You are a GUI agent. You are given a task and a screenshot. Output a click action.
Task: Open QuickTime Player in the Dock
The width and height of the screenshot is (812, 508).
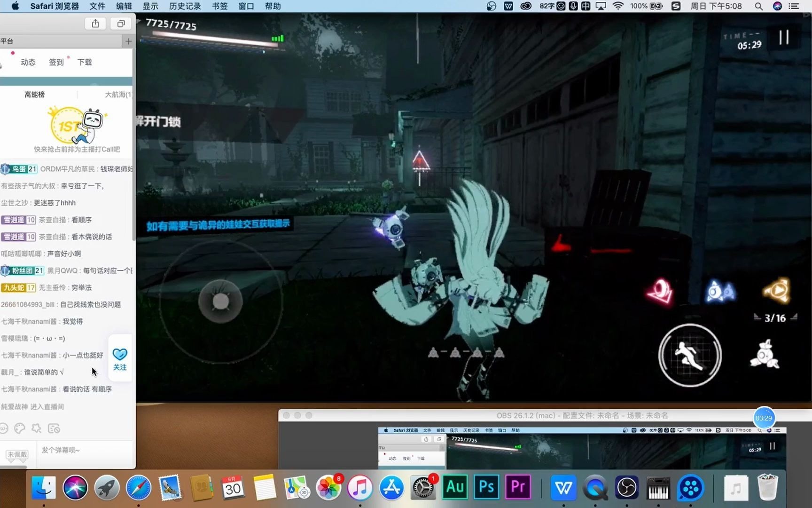pos(595,487)
